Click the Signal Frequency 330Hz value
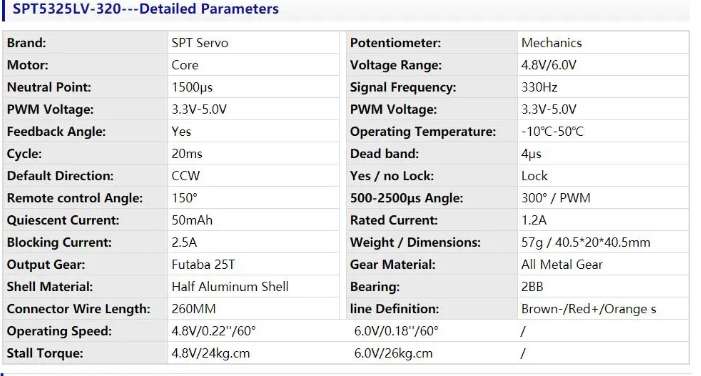The height and width of the screenshot is (376, 701). point(539,87)
